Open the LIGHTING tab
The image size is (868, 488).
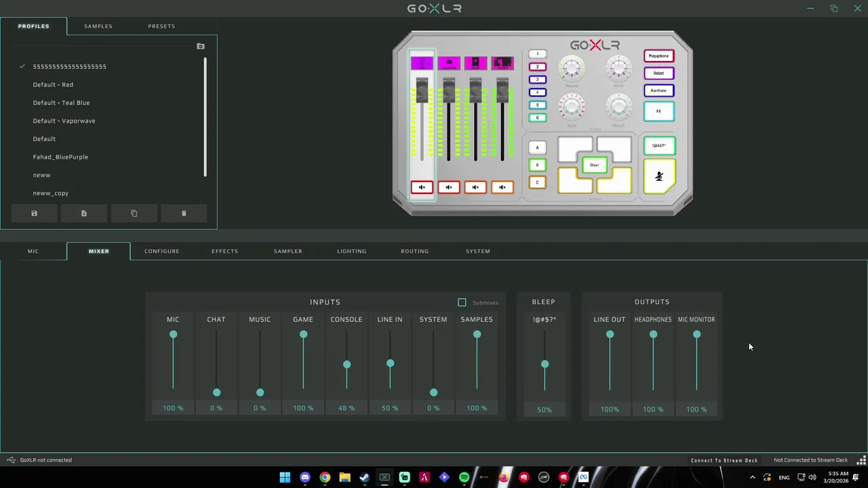pyautogui.click(x=351, y=251)
